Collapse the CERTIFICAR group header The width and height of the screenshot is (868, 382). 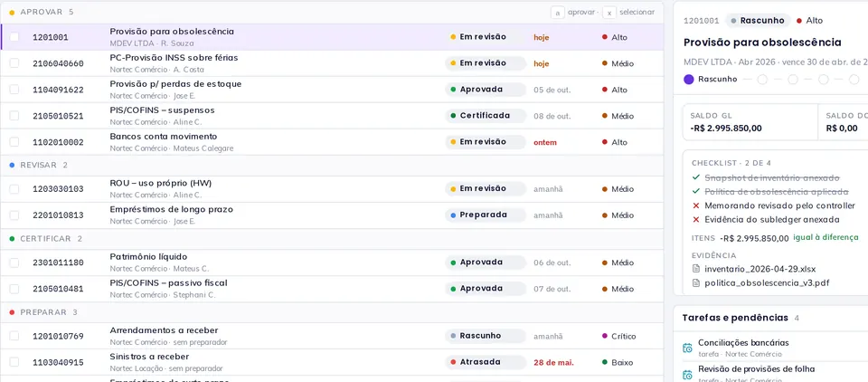332,239
